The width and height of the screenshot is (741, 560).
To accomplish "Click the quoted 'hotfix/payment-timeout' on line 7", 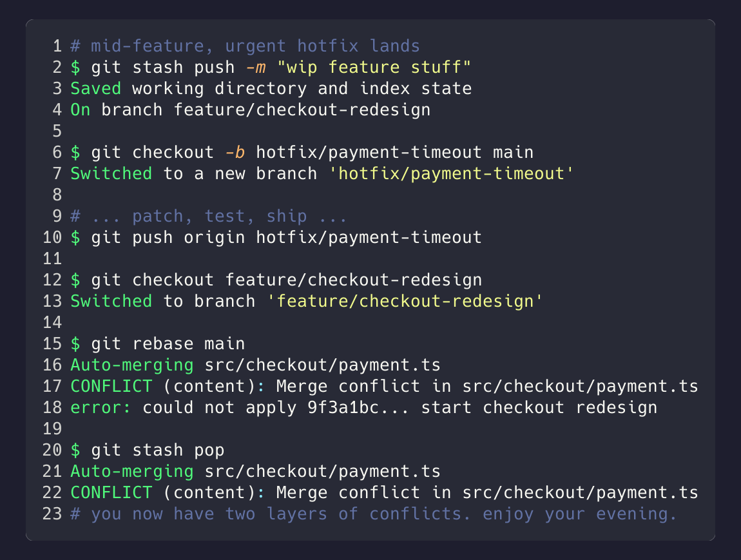I will pyautogui.click(x=451, y=174).
